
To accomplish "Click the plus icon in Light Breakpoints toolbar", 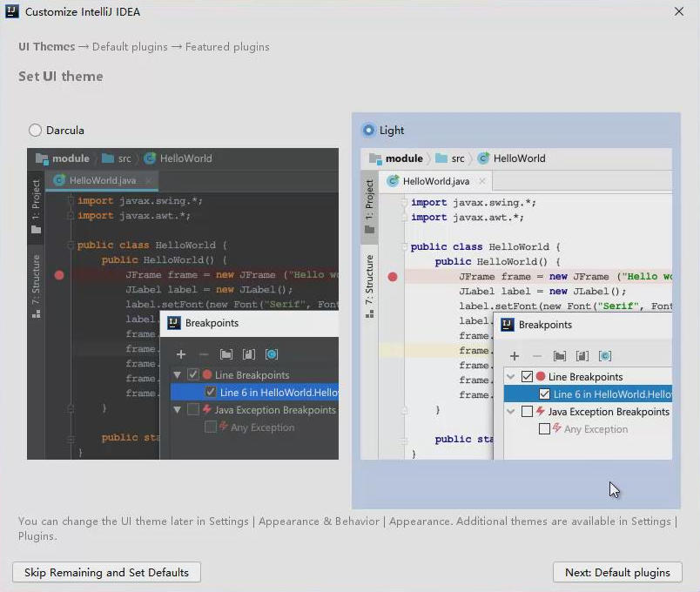I will (x=515, y=356).
